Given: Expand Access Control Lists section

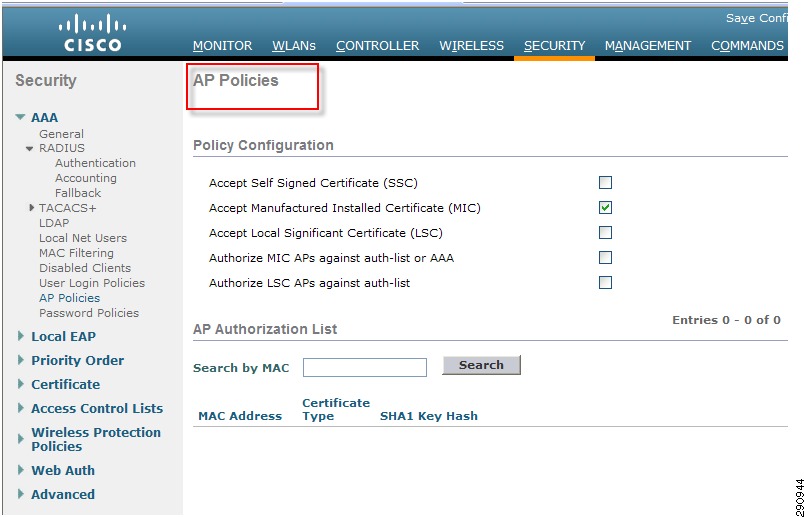Looking at the screenshot, I should click(x=21, y=408).
